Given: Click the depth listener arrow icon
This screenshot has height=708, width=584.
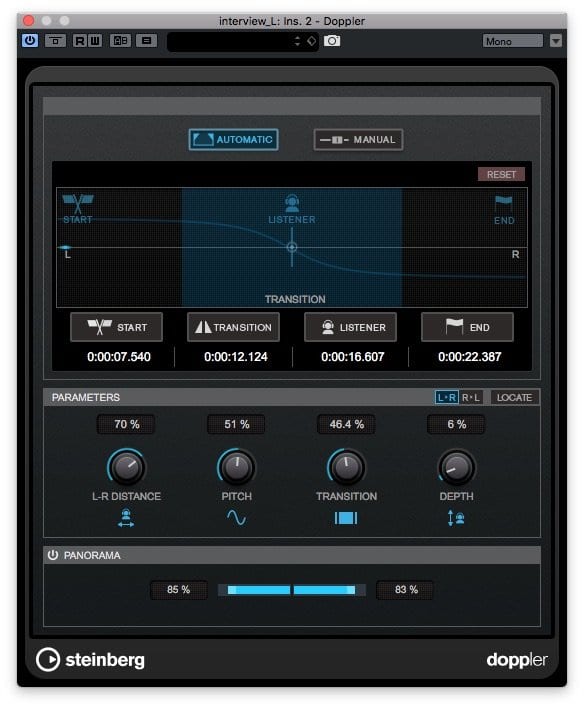Looking at the screenshot, I should tap(456, 517).
